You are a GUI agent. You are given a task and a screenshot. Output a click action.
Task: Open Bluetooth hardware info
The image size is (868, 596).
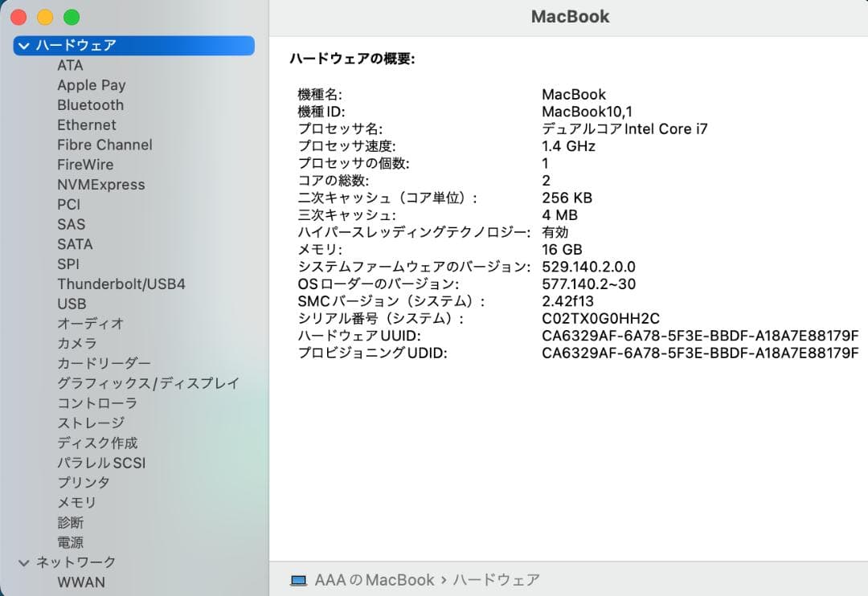click(90, 105)
